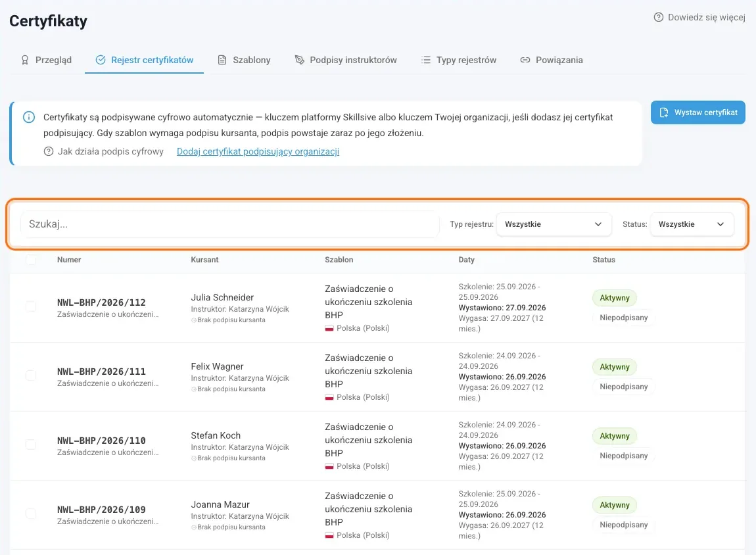Click certificate number NWL-BHP/2026/112
The image size is (756, 555).
pyautogui.click(x=101, y=302)
